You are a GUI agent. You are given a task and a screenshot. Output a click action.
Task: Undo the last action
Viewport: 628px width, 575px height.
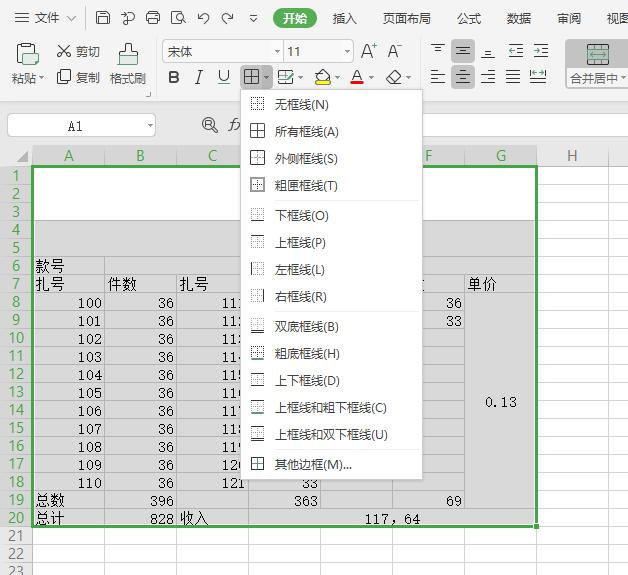point(203,18)
